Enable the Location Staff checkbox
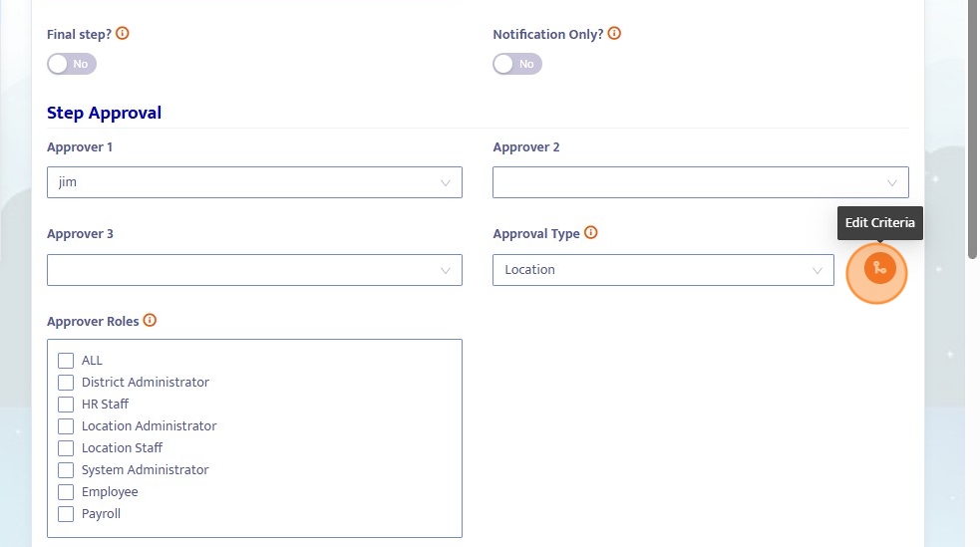980x547 pixels. 66,448
